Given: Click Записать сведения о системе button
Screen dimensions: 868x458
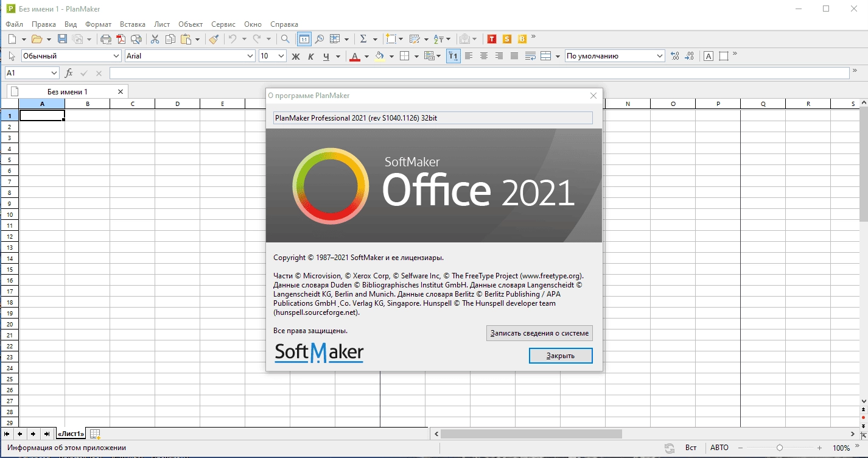Looking at the screenshot, I should tap(539, 333).
